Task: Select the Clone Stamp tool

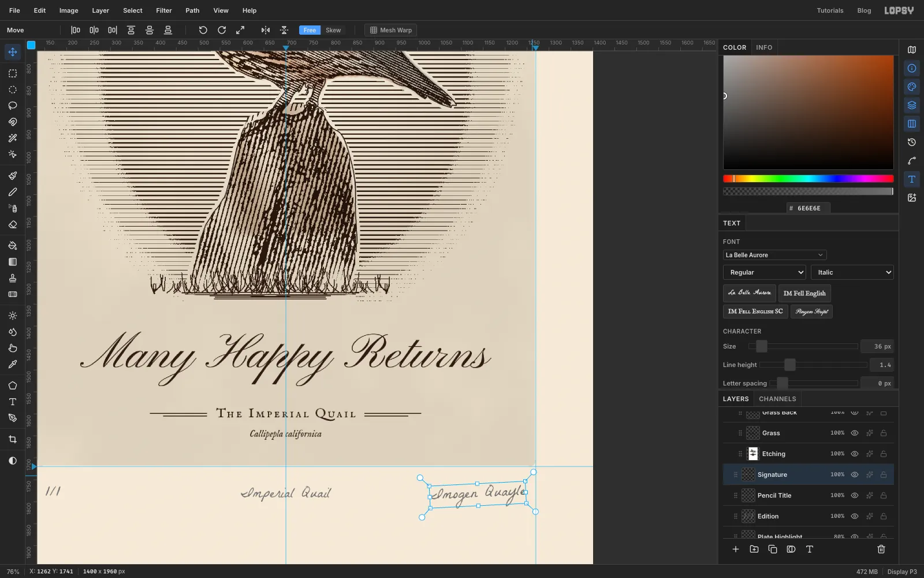Action: click(13, 278)
